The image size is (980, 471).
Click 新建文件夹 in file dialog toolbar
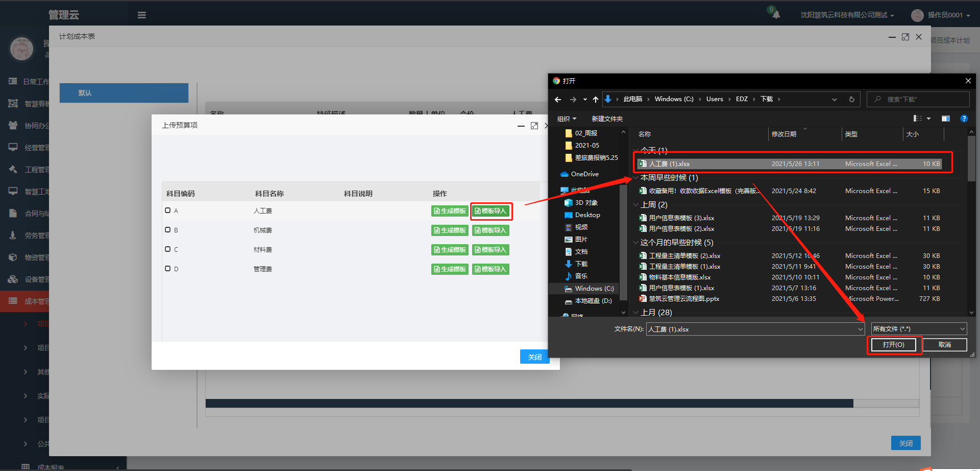[x=607, y=119]
